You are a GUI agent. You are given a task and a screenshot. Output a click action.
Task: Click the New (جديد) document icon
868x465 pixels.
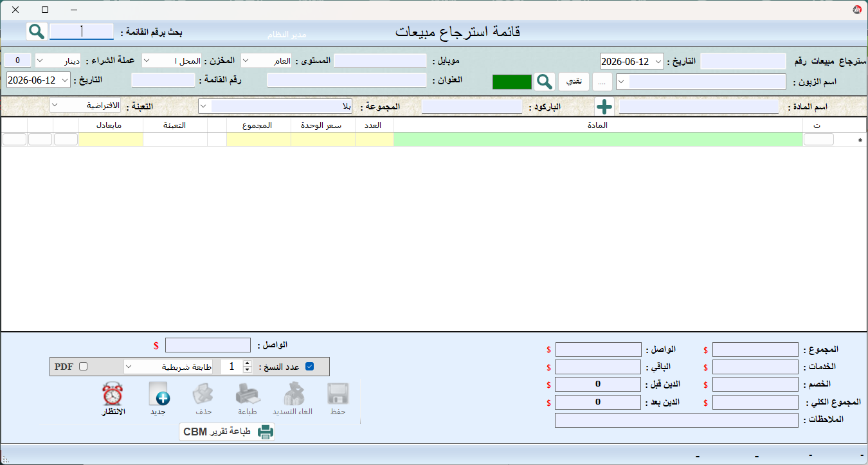tap(158, 394)
